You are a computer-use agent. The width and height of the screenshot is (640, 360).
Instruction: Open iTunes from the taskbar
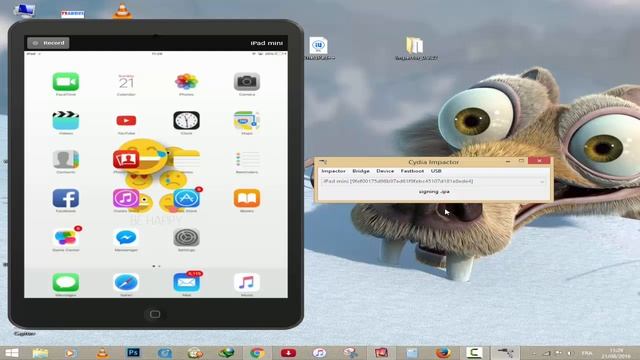(x=319, y=353)
